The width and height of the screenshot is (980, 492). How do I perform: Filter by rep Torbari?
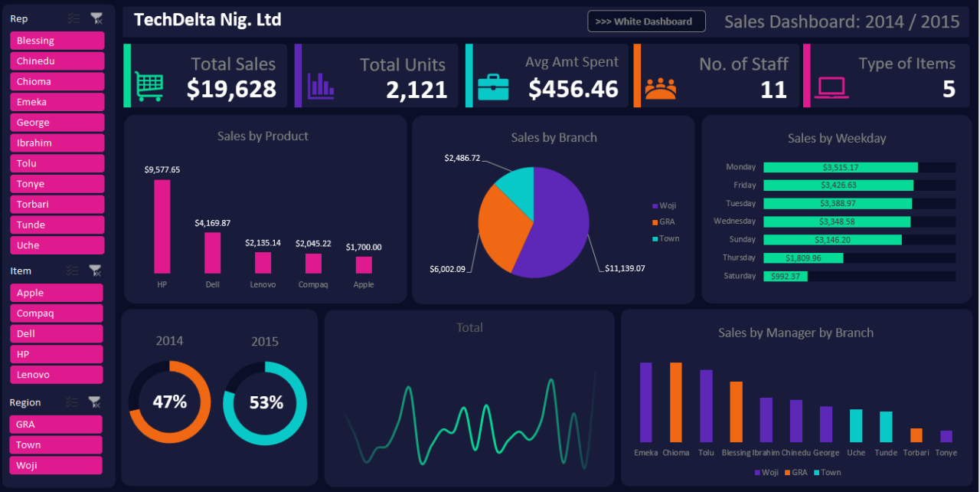57,205
